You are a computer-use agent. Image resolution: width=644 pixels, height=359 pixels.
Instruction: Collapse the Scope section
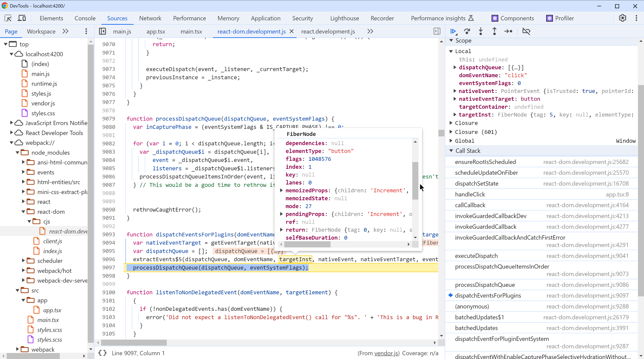(x=451, y=40)
